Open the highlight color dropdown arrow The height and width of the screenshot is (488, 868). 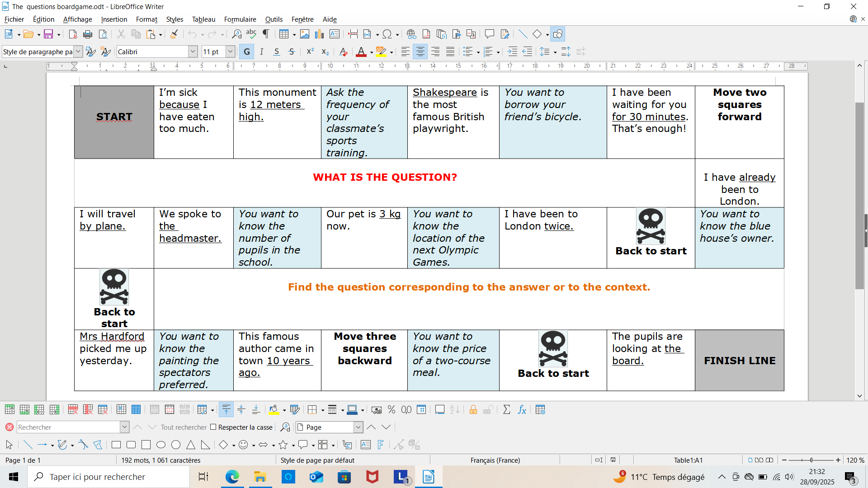(392, 52)
